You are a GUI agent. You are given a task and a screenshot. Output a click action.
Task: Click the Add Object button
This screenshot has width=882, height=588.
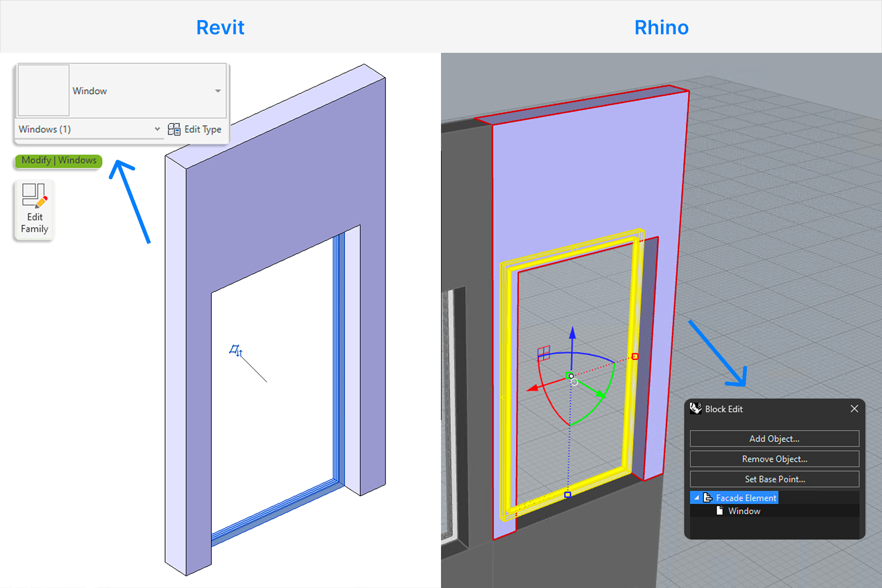click(774, 439)
